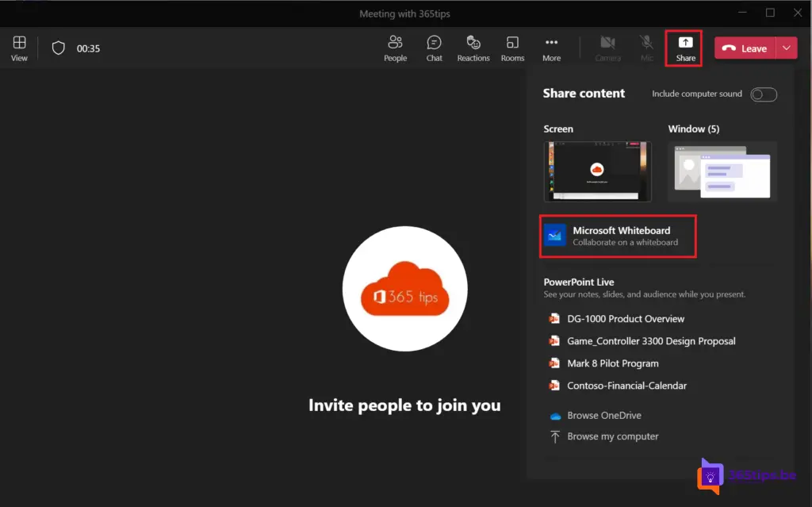Screen dimensions: 812x507
Task: Open the View layout icon
Action: pos(19,48)
